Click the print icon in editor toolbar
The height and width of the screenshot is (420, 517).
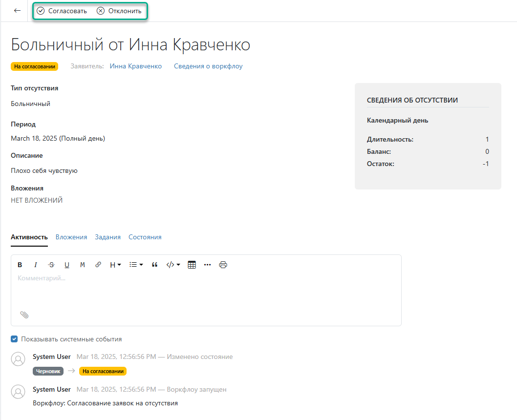point(223,265)
